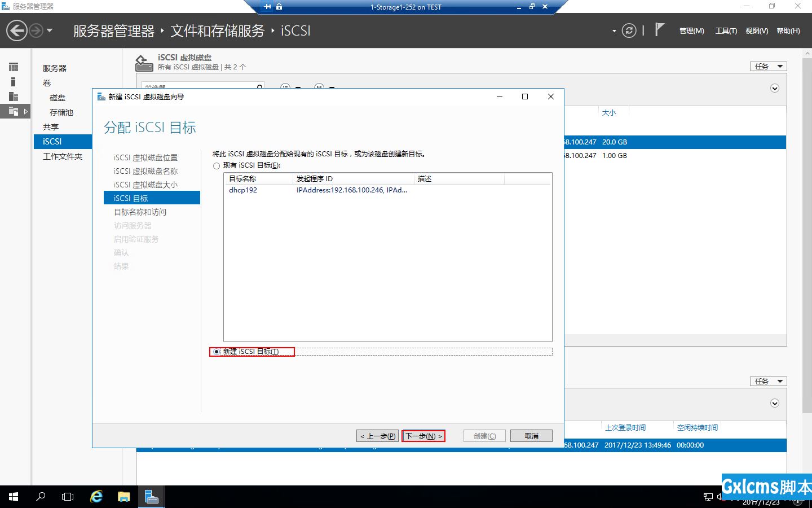Click the local server icon in sidebar

(x=14, y=82)
